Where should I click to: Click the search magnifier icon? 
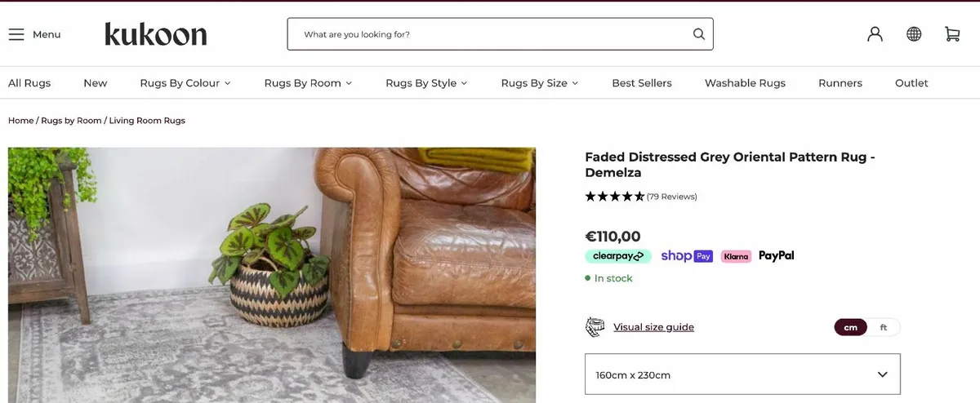click(x=698, y=34)
